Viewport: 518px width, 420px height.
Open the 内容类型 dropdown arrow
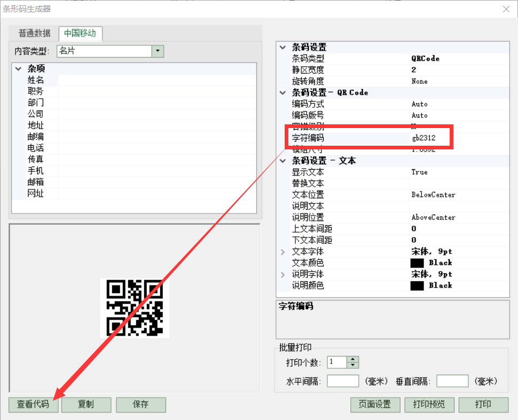[x=158, y=51]
